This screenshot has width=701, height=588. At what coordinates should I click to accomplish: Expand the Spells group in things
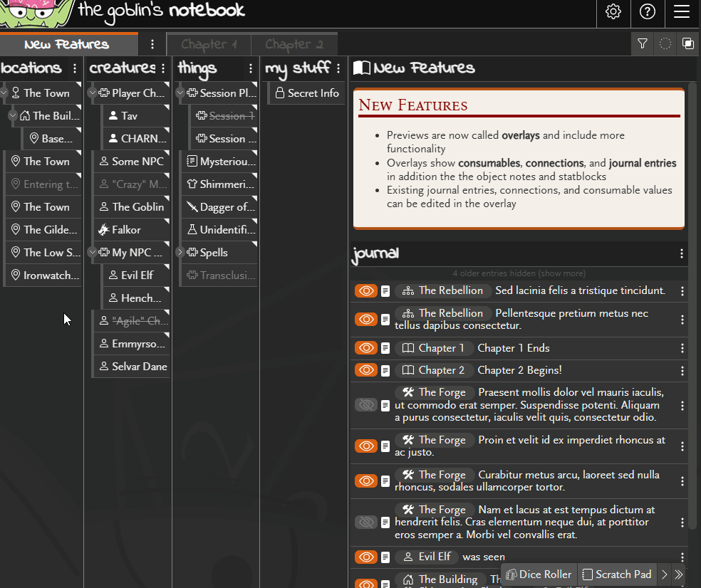click(x=180, y=253)
